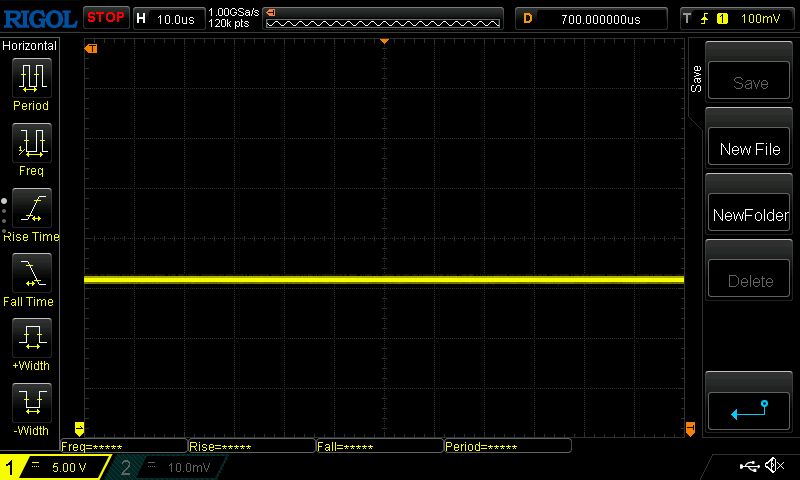This screenshot has height=480, width=800.
Task: Select the -Width measurement icon
Action: point(32,402)
